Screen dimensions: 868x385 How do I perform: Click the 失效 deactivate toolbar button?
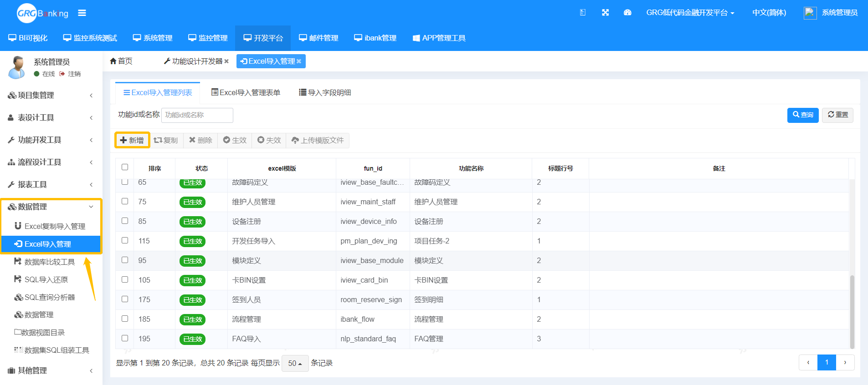click(269, 140)
